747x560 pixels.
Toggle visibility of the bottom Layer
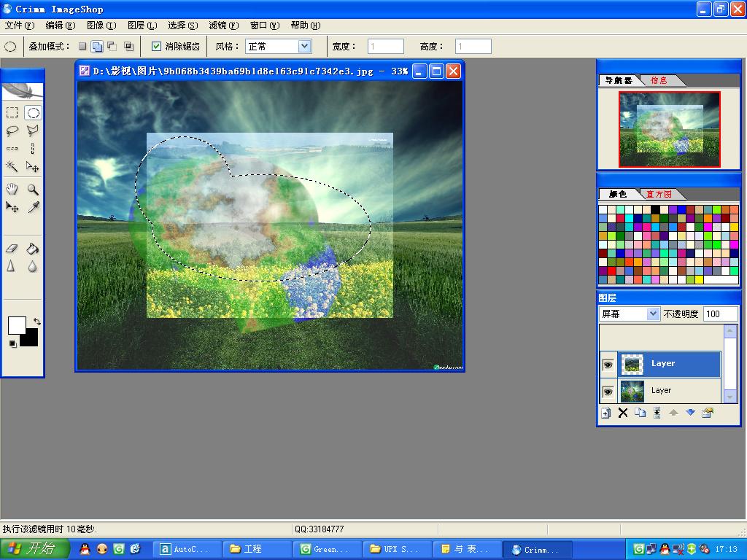point(608,392)
